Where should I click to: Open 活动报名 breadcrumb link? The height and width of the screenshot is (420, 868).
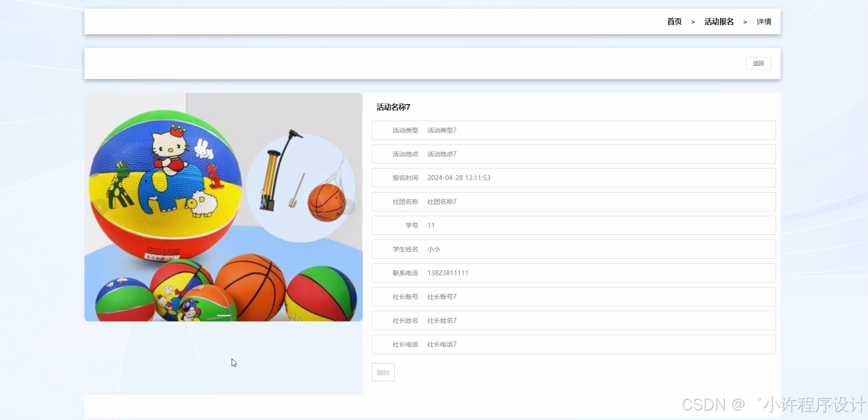(719, 22)
